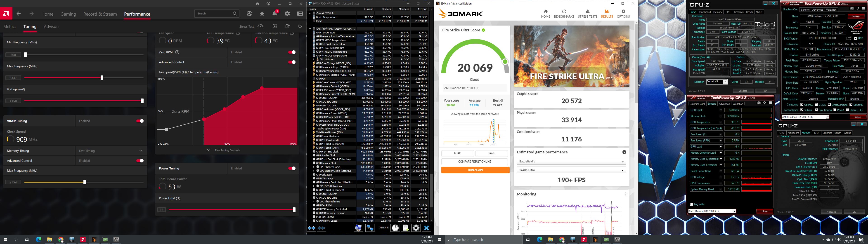Click GPU-Z BIOS export share icon
The height and width of the screenshot is (244, 868).
pyautogui.click(x=849, y=38)
